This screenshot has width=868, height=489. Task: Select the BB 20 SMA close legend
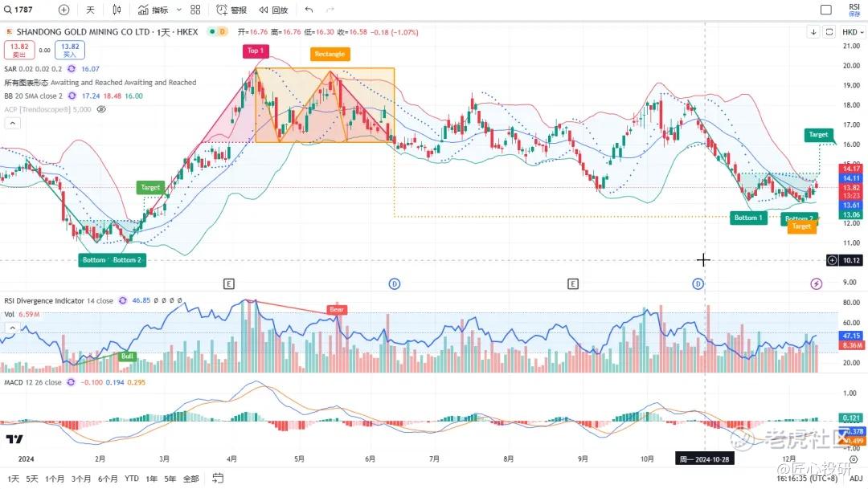click(34, 96)
